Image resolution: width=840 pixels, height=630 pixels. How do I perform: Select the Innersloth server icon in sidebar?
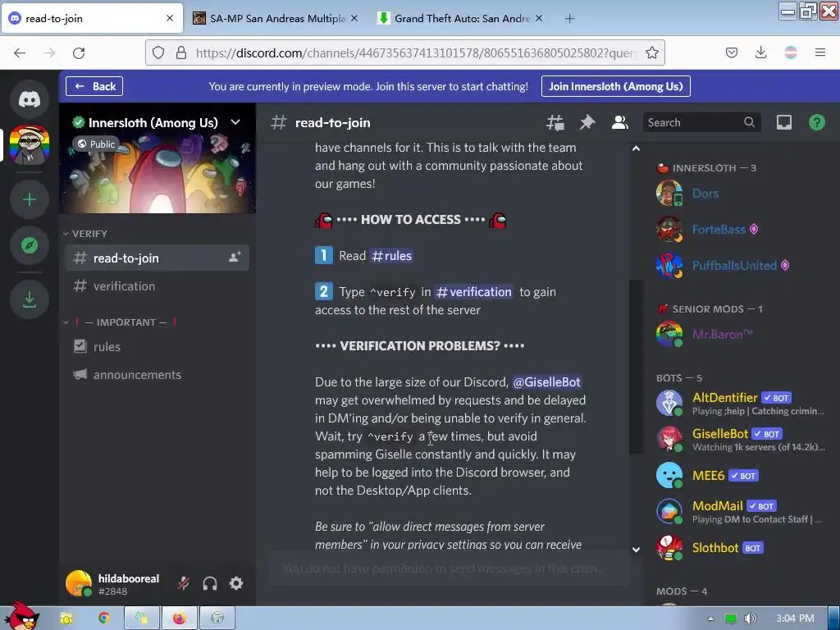[30, 145]
